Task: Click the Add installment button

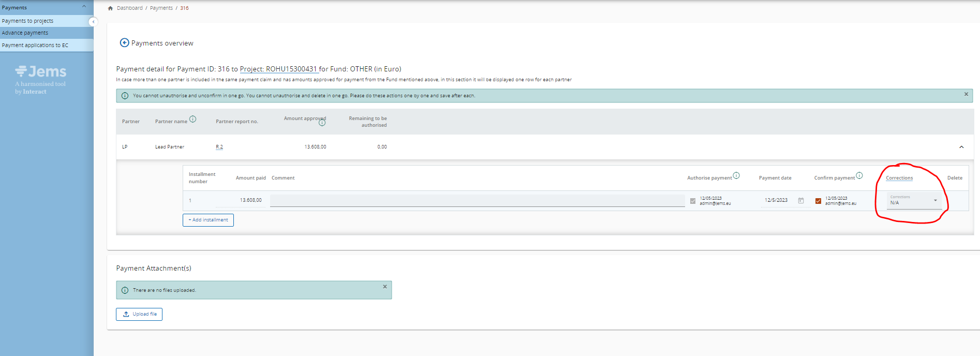Action: pos(208,220)
